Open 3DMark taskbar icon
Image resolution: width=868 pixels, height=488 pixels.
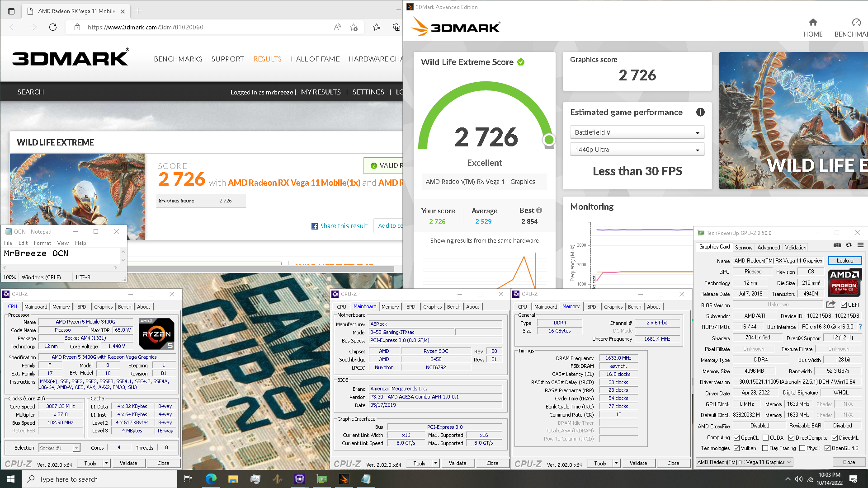click(x=344, y=479)
